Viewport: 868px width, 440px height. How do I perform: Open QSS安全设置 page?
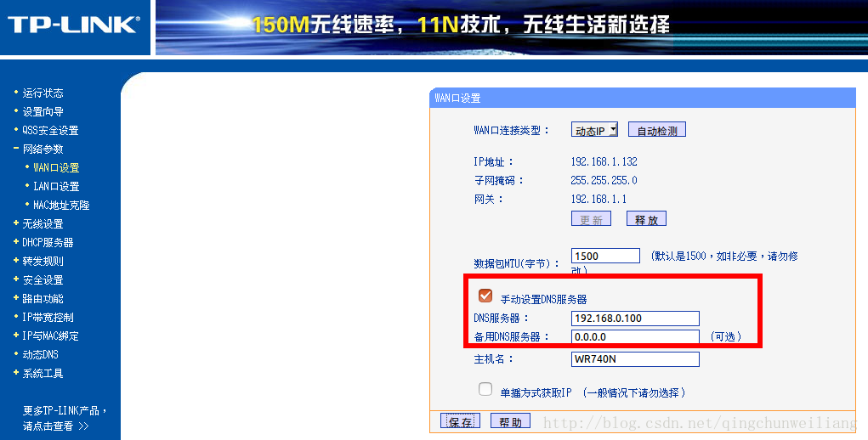(50, 131)
